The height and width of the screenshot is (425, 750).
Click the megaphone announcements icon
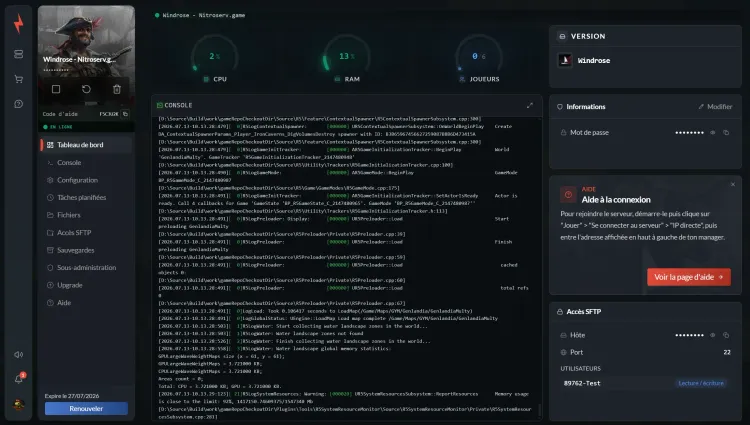(x=19, y=354)
